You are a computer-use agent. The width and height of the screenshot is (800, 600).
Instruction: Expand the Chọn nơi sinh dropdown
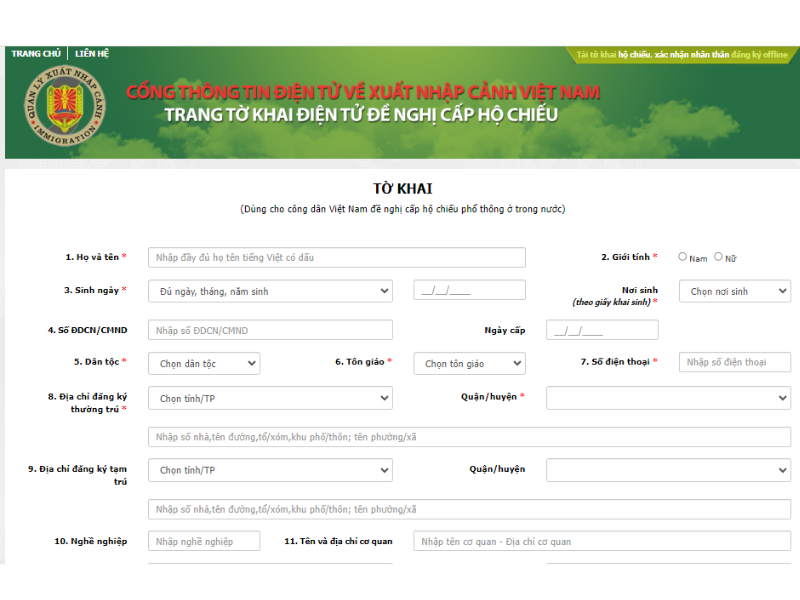point(734,291)
